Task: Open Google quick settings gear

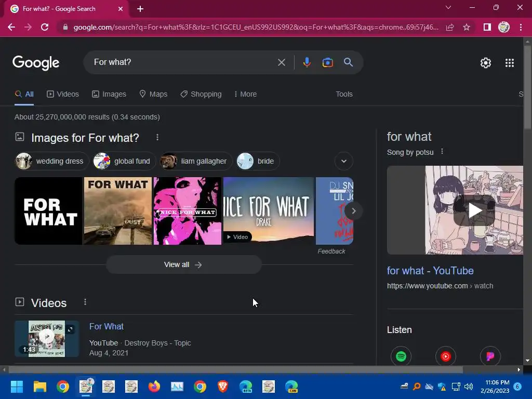Action: (486, 63)
